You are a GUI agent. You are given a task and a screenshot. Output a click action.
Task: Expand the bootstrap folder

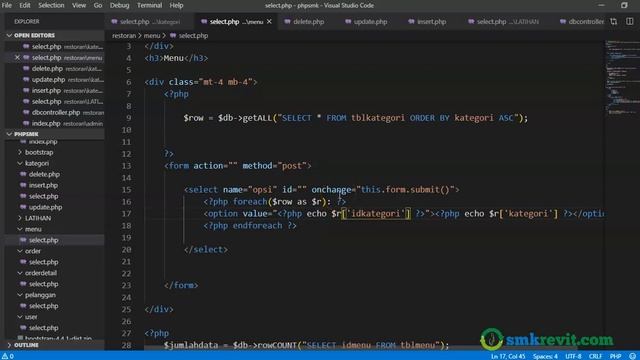coord(39,152)
